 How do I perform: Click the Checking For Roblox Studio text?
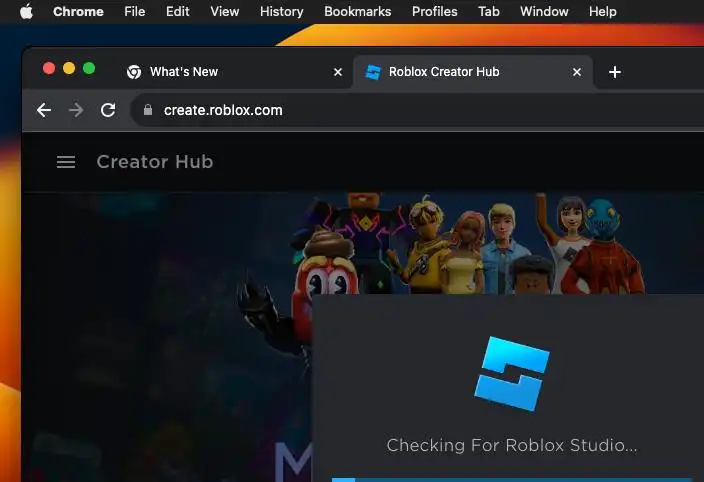click(512, 445)
